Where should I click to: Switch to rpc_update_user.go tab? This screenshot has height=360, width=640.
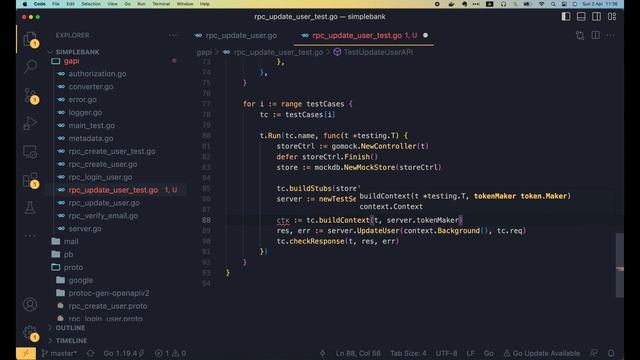241,36
